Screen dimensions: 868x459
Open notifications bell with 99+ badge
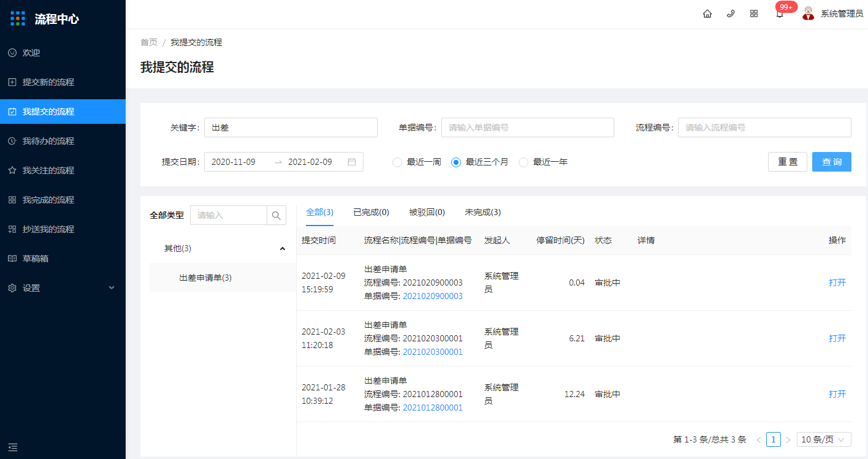click(x=780, y=13)
